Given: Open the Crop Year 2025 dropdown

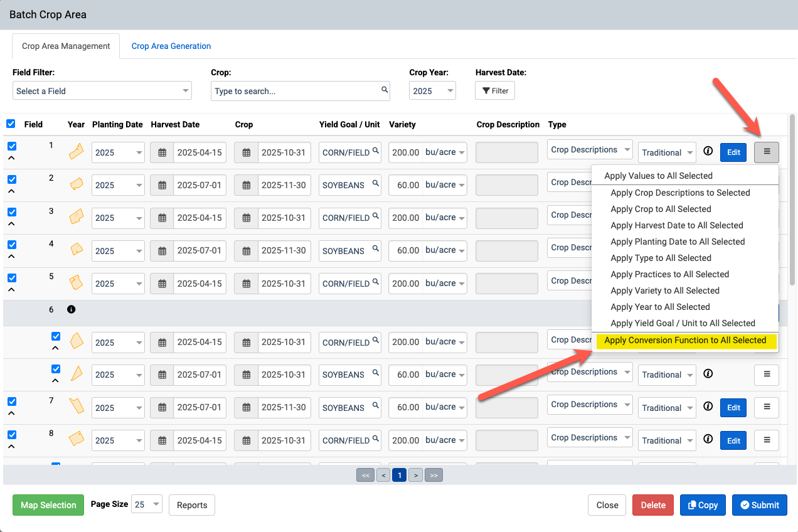Looking at the screenshot, I should [433, 91].
